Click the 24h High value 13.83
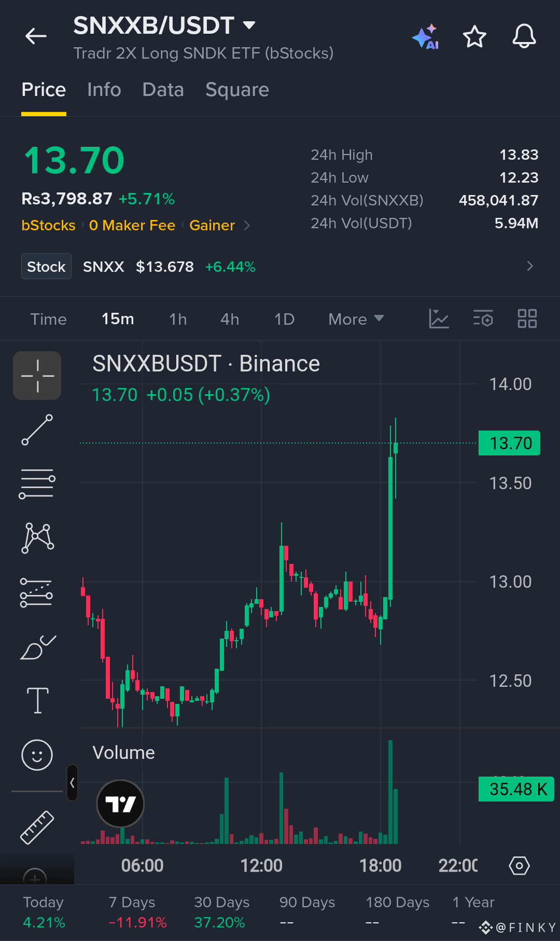Image resolution: width=560 pixels, height=941 pixels. tap(519, 155)
